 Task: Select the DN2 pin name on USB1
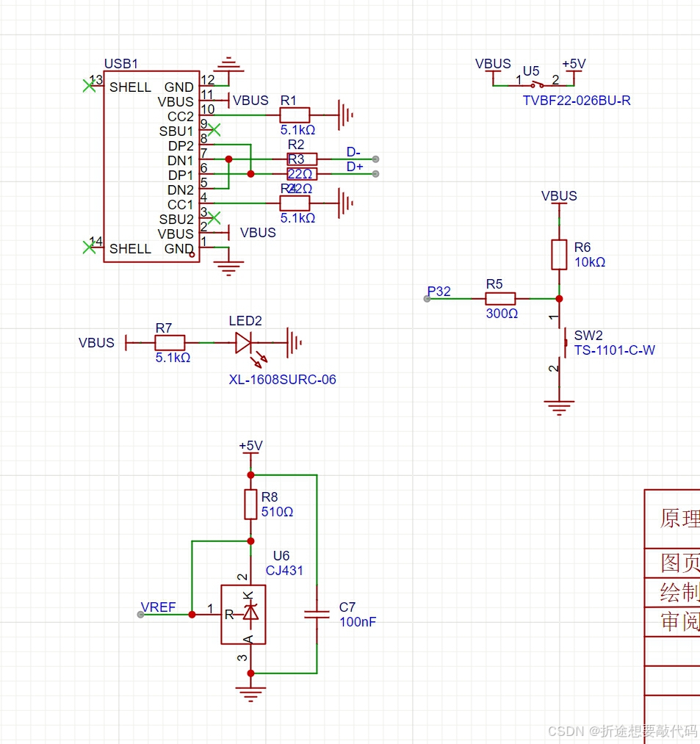click(x=181, y=190)
